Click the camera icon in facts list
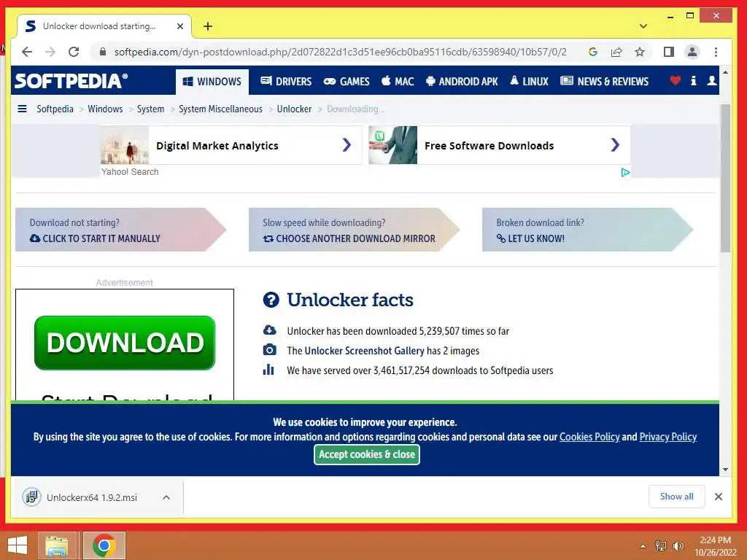Image resolution: width=747 pixels, height=560 pixels. click(x=270, y=350)
